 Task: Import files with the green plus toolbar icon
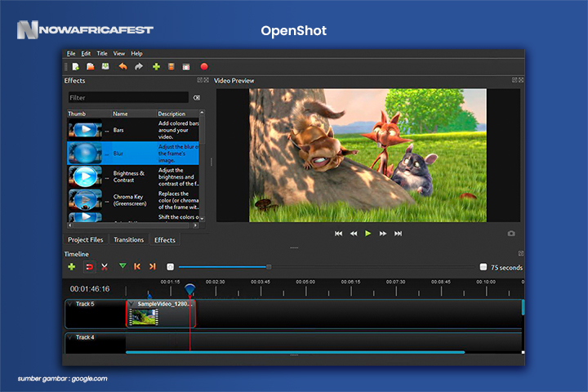coord(156,67)
